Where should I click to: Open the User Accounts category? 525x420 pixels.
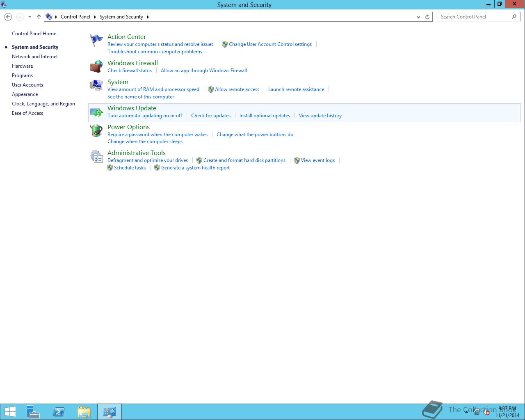click(x=27, y=85)
